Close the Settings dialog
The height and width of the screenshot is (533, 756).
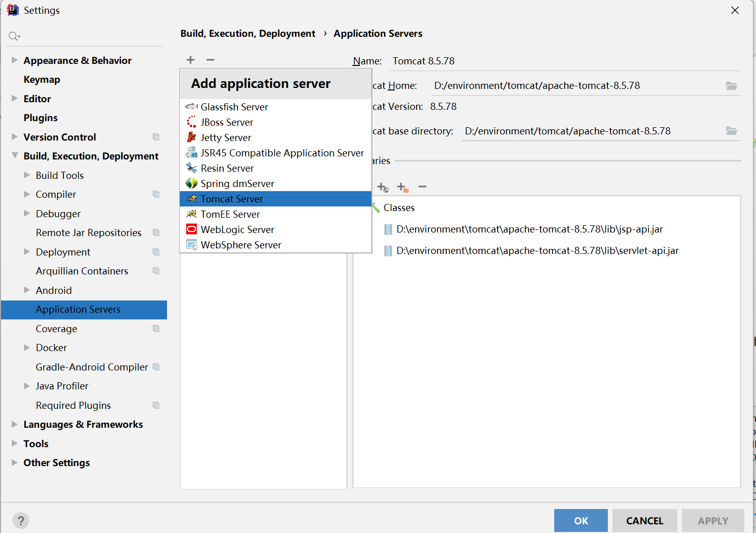pos(735,10)
